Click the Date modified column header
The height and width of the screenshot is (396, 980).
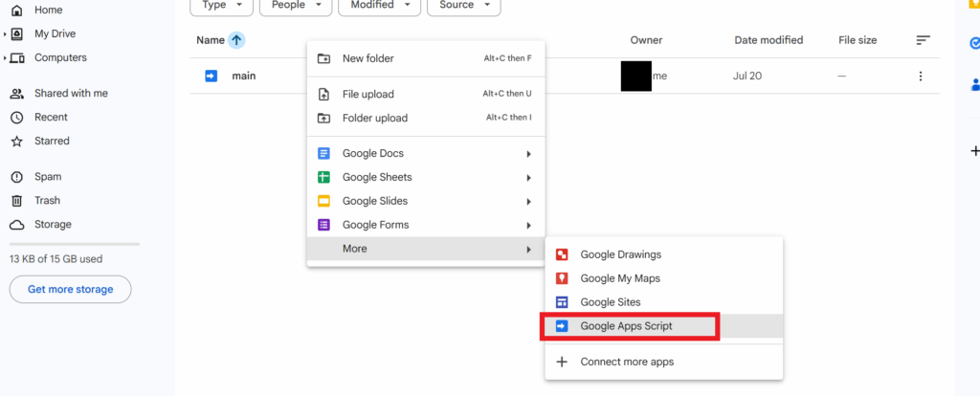(768, 40)
